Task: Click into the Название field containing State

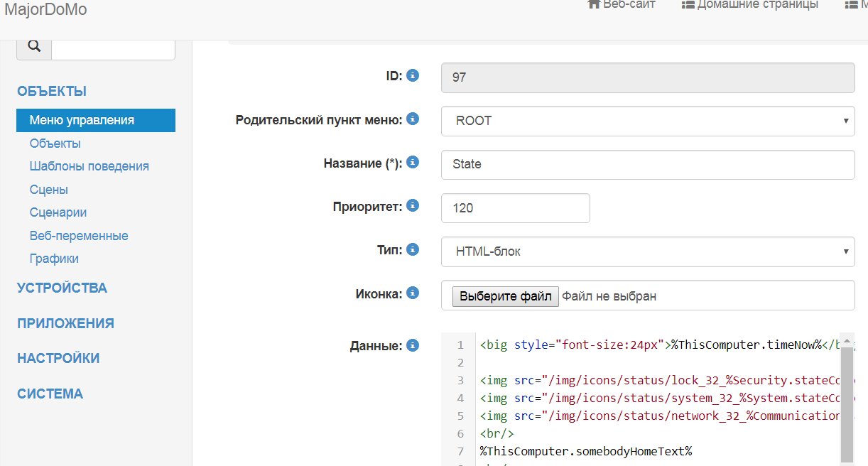Action: pos(647,164)
